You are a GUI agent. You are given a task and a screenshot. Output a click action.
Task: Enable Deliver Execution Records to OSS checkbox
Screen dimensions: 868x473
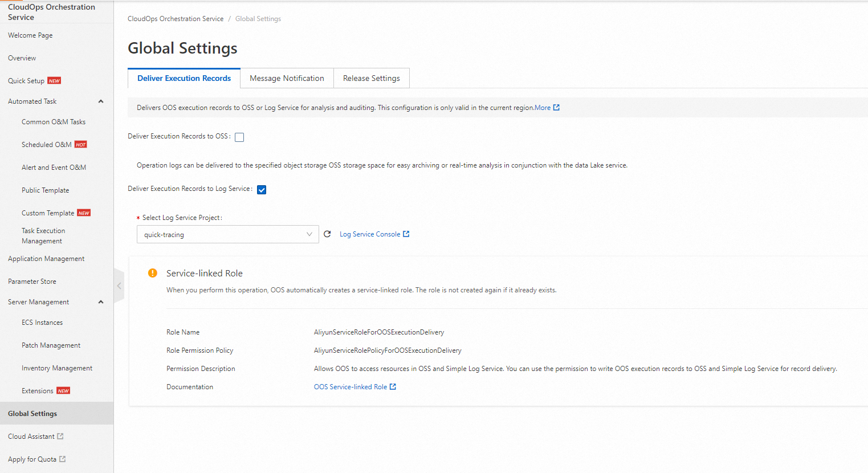(x=239, y=137)
